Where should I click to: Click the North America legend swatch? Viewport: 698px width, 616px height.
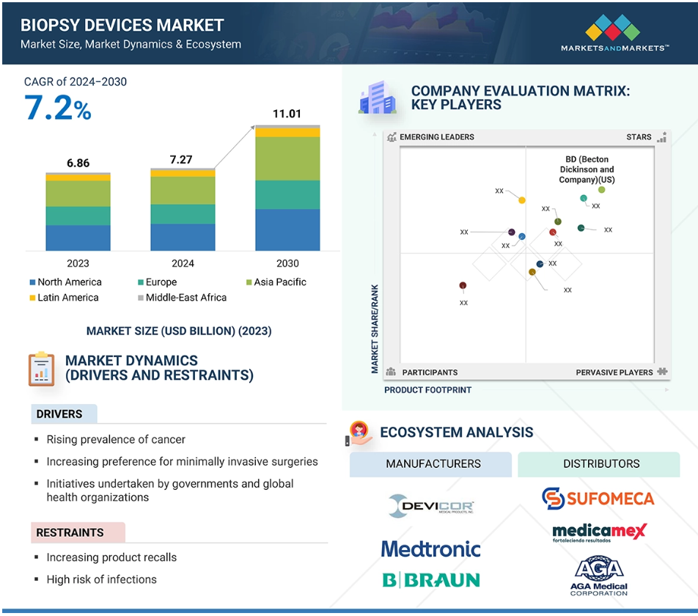point(32,282)
